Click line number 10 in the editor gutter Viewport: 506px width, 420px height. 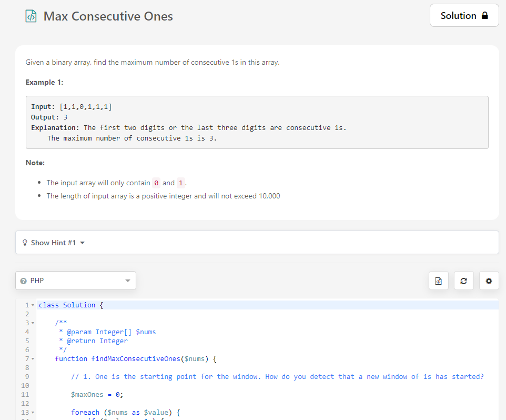pyautogui.click(x=25, y=386)
